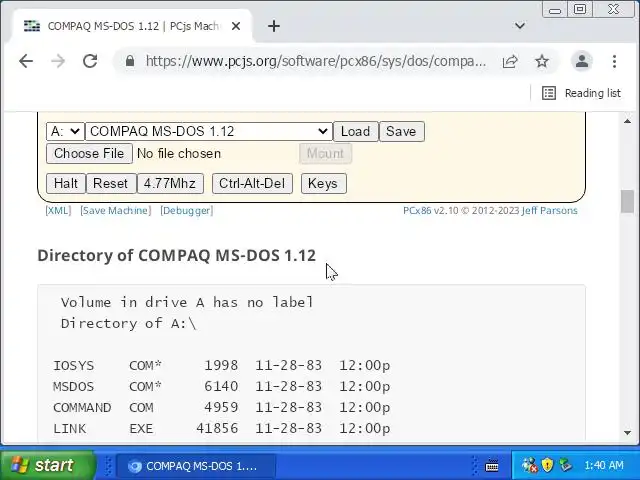The width and height of the screenshot is (640, 480).
Task: Click the browser forward arrow
Action: tap(58, 61)
